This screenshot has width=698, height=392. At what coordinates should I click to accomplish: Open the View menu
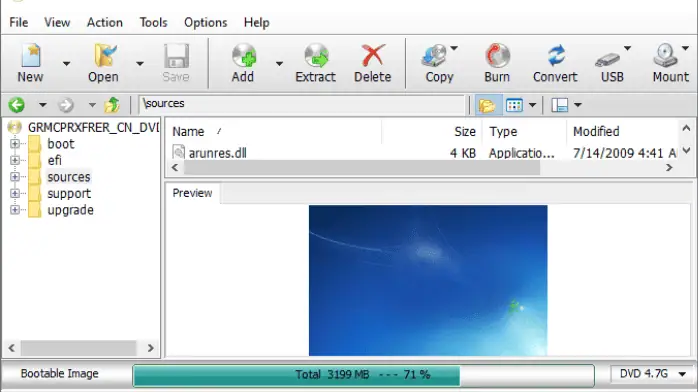(x=57, y=23)
